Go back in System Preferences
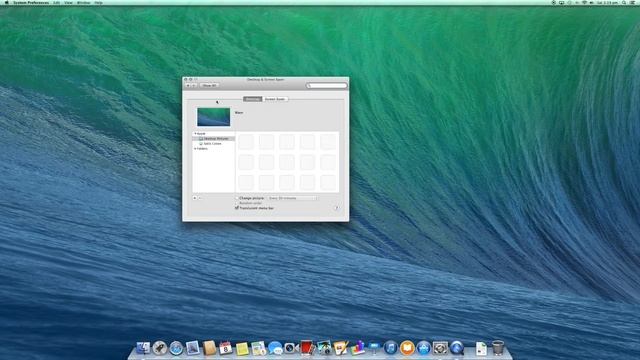This screenshot has height=360, width=640. click(x=188, y=85)
